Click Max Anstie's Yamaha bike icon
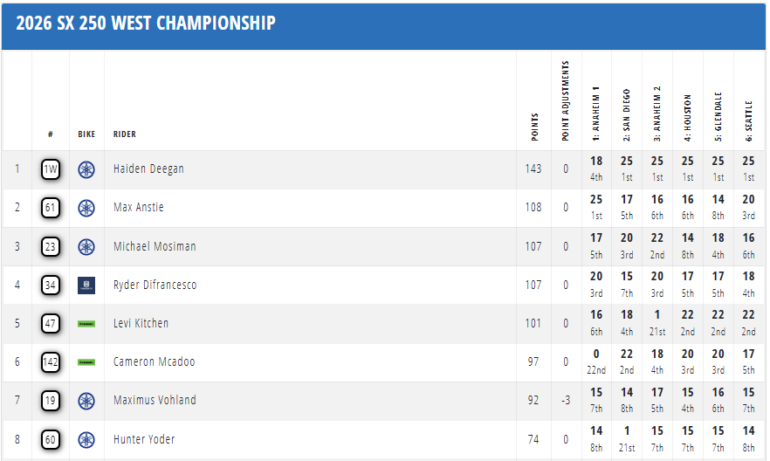 tap(87, 208)
